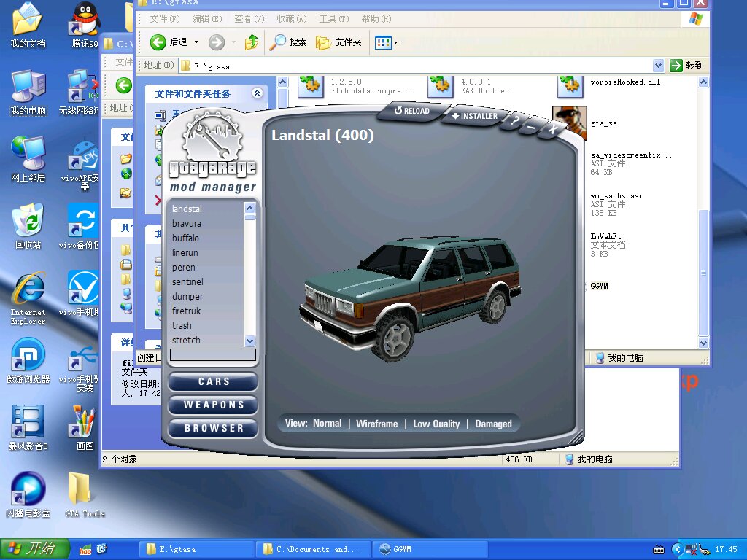Viewport: 747px width, 560px height.
Task: Click the vehicle list scroll-down arrow
Action: 249,341
